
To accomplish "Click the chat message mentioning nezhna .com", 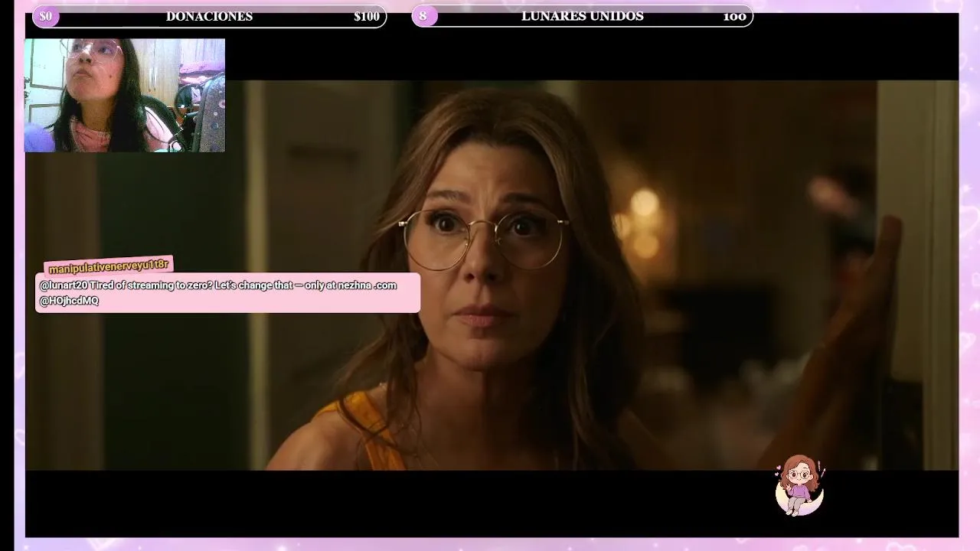I will click(x=227, y=293).
